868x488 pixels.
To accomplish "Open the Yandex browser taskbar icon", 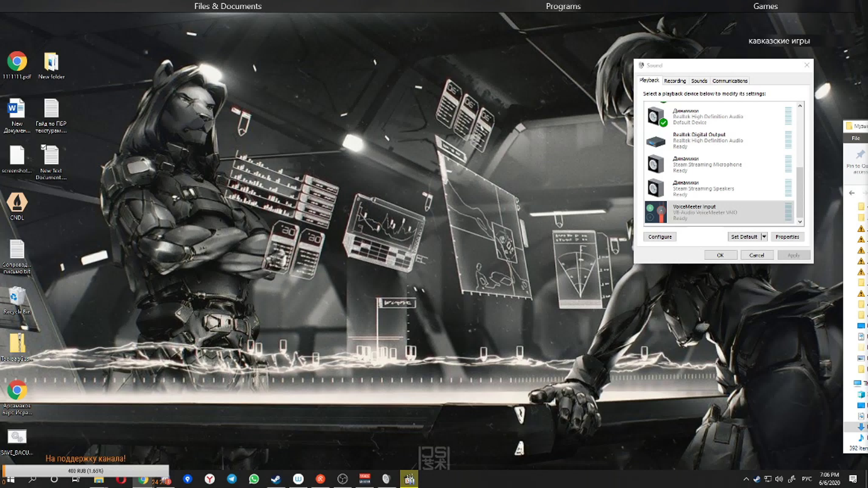I will pos(210,479).
